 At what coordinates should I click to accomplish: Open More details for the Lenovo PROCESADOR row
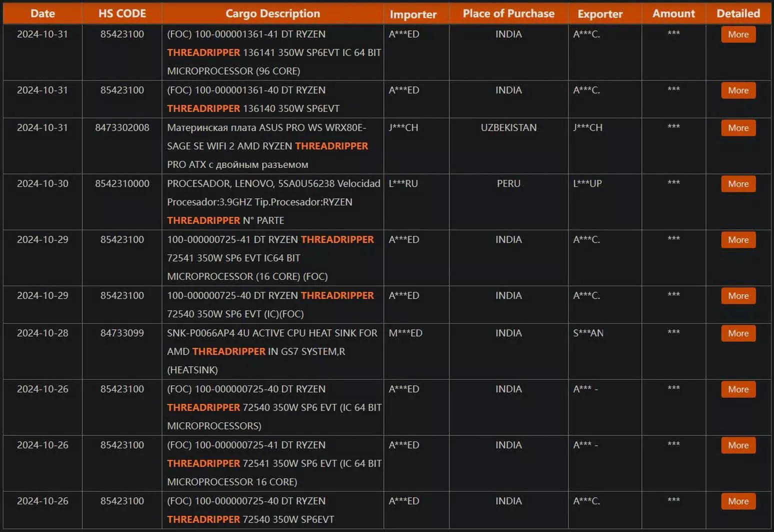(738, 184)
